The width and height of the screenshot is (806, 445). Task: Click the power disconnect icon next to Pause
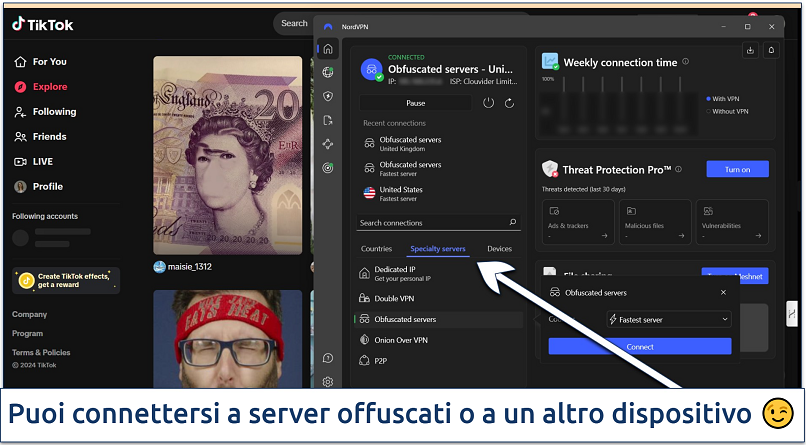click(x=488, y=103)
